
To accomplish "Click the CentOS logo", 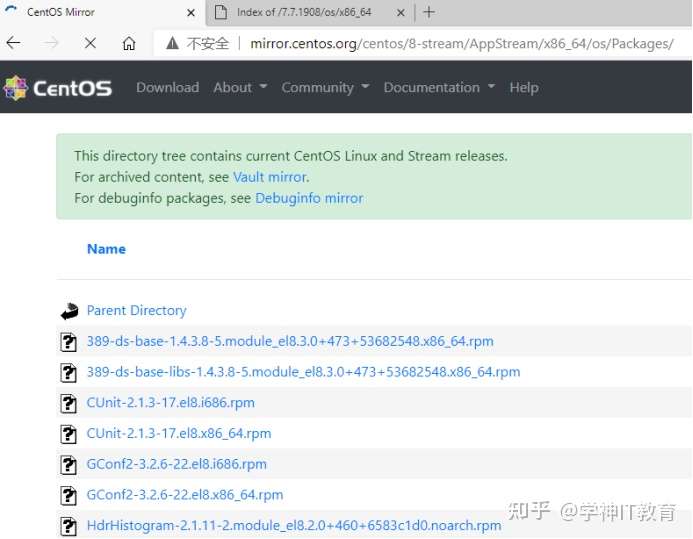I will 57,87.
